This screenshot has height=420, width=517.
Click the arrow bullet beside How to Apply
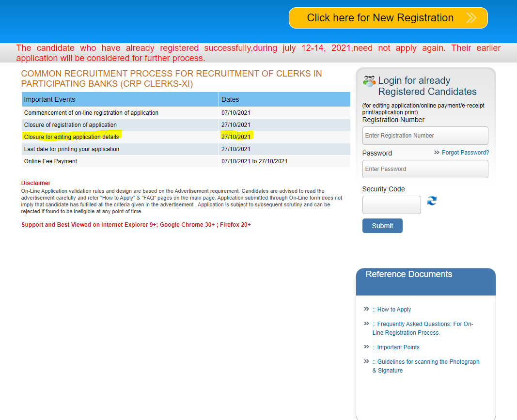click(366, 309)
